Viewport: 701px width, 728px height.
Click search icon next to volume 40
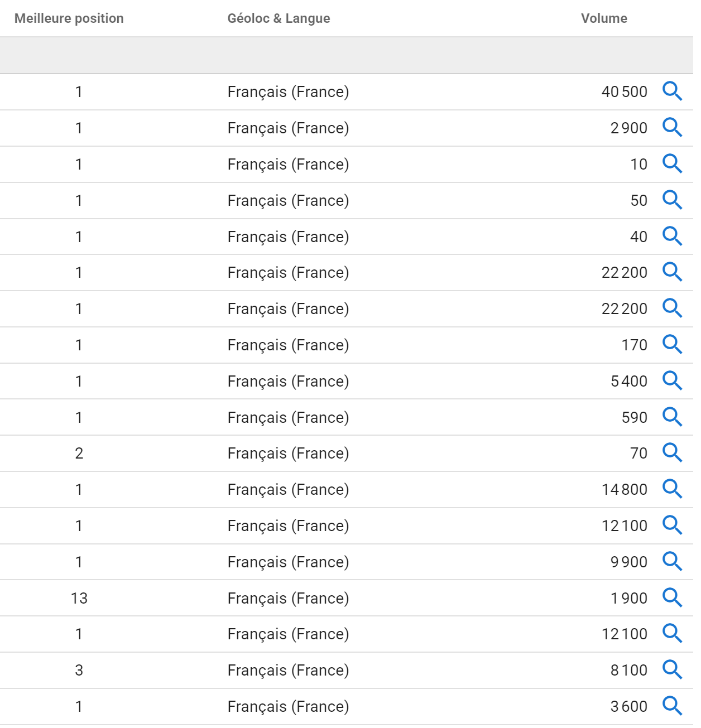(x=672, y=236)
